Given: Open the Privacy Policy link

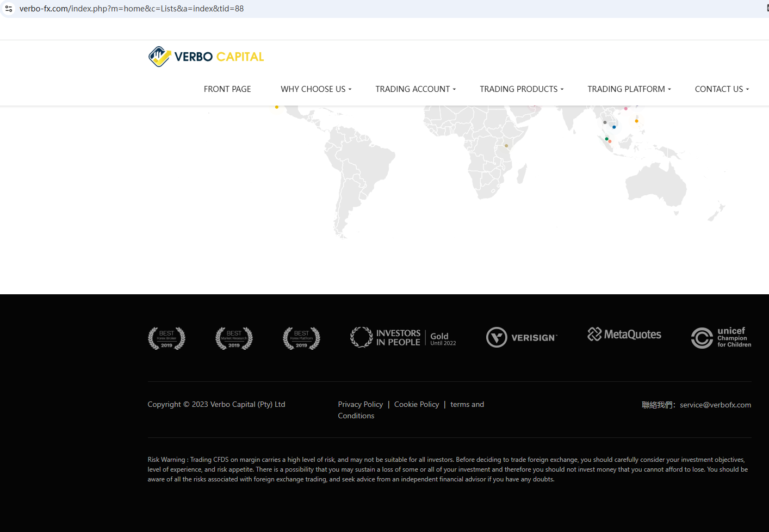Looking at the screenshot, I should pos(360,404).
